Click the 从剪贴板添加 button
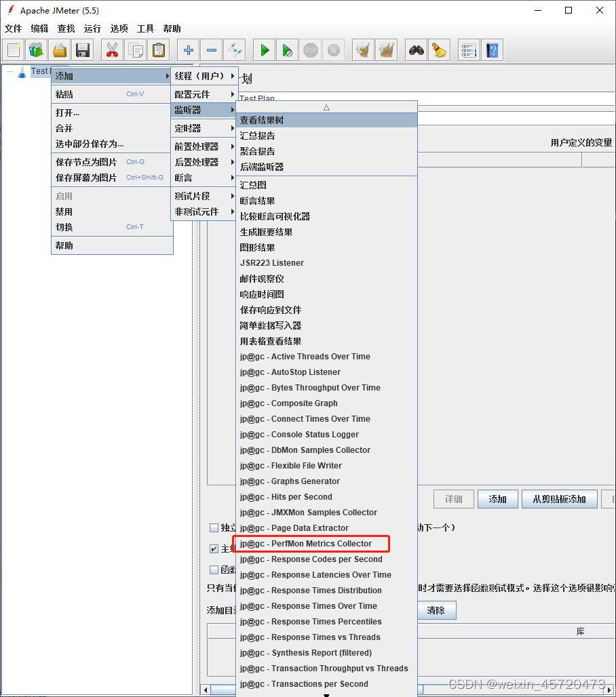This screenshot has height=697, width=616. [x=559, y=499]
